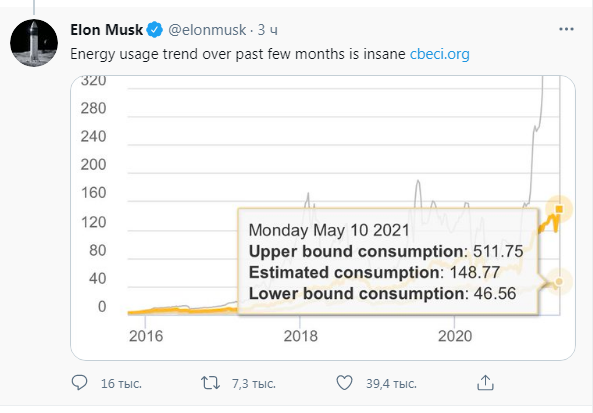The height and width of the screenshot is (413, 593).
Task: Click the 2020 label on chart axis
Action: click(455, 336)
